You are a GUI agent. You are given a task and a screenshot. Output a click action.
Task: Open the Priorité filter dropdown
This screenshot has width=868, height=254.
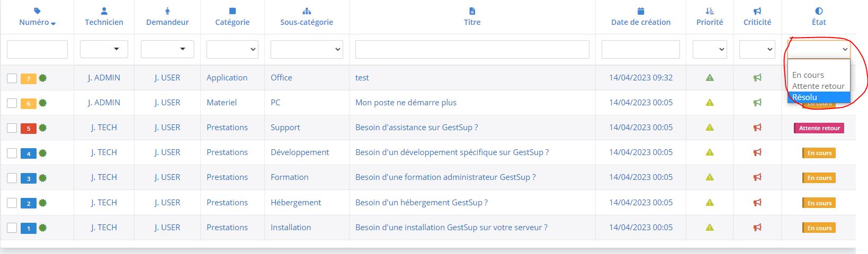(710, 49)
